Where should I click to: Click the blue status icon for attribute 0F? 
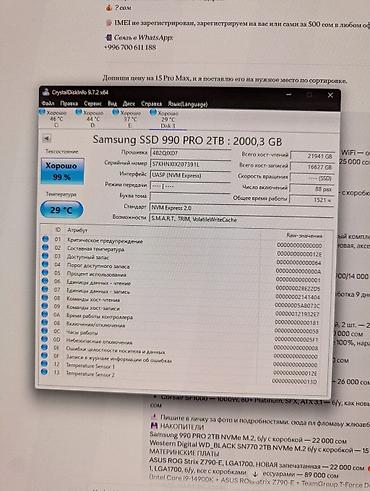[x=44, y=355]
